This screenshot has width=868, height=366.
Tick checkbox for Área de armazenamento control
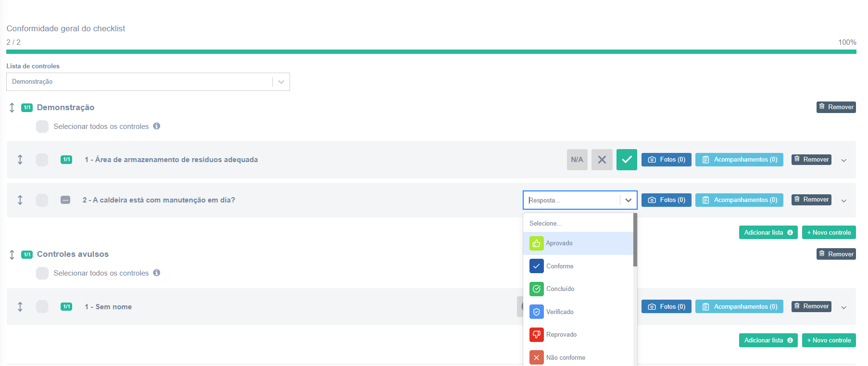pyautogui.click(x=42, y=160)
